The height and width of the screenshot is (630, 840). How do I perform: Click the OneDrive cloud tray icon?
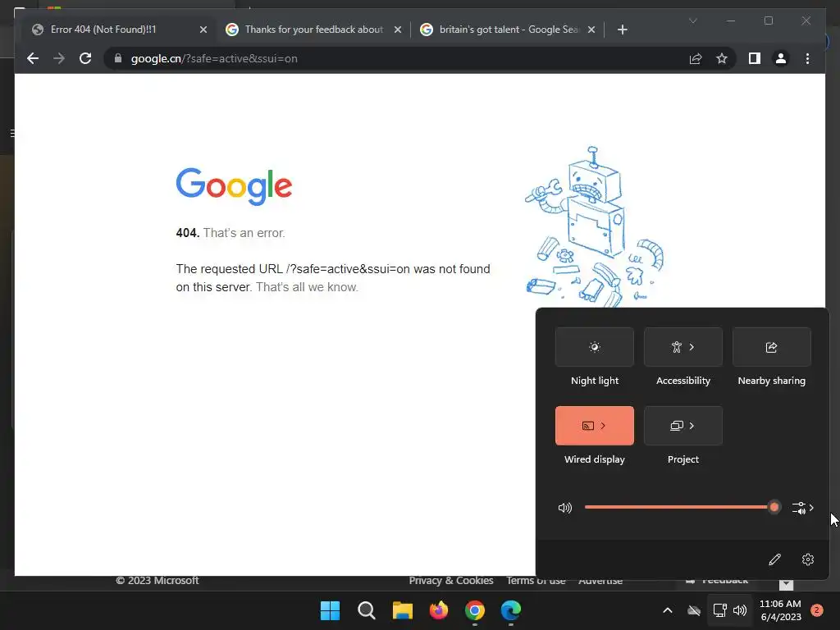pyautogui.click(x=694, y=610)
